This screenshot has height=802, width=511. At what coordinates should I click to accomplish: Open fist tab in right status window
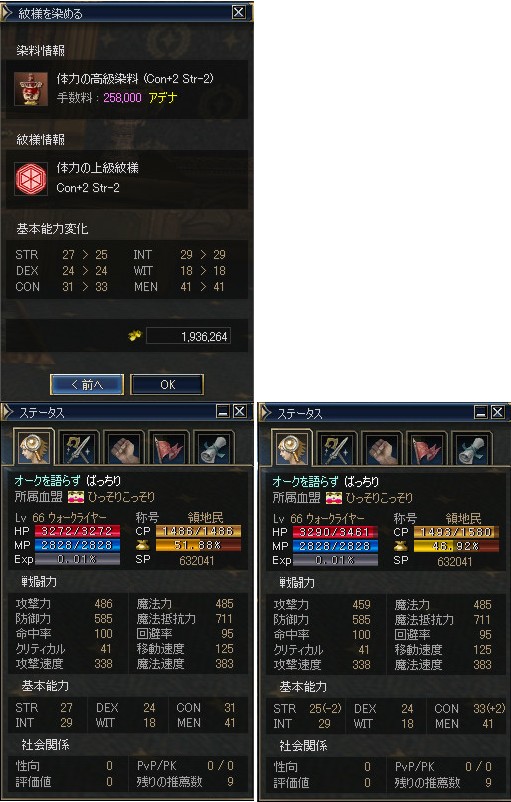382,450
